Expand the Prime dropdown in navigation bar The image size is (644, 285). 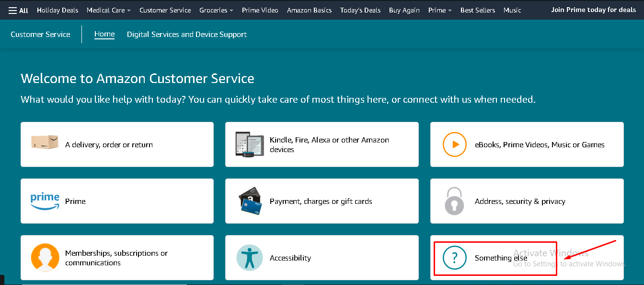[439, 10]
